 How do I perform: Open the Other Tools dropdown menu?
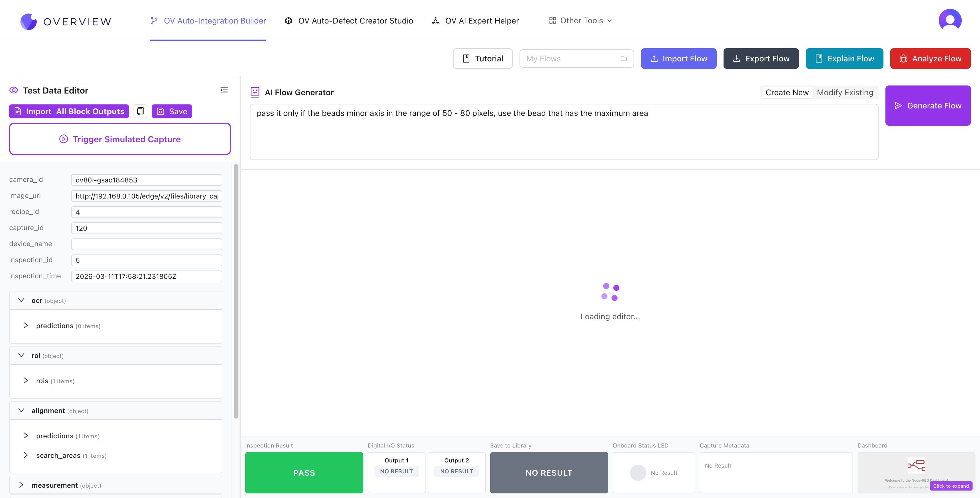click(x=581, y=21)
